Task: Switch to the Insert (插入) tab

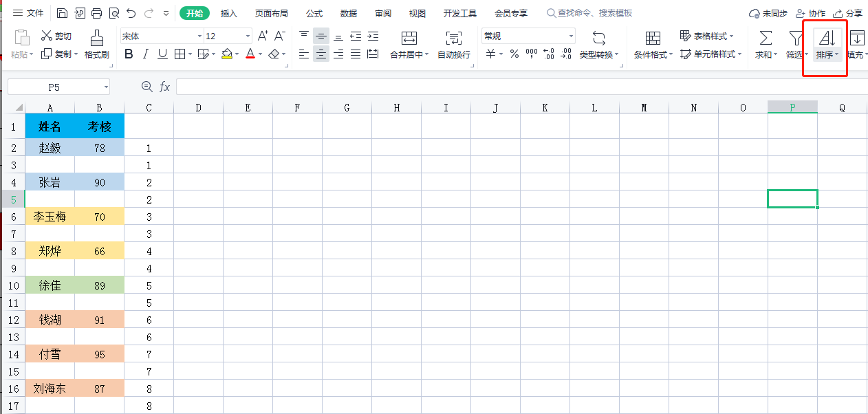Action: click(x=229, y=13)
